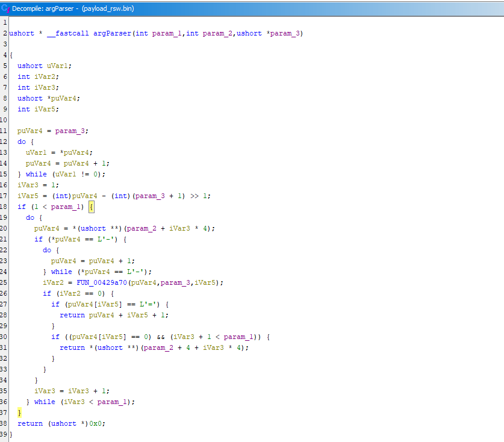Click the 'do' keyword on line 12
The width and height of the screenshot is (504, 442).
[x=22, y=142]
